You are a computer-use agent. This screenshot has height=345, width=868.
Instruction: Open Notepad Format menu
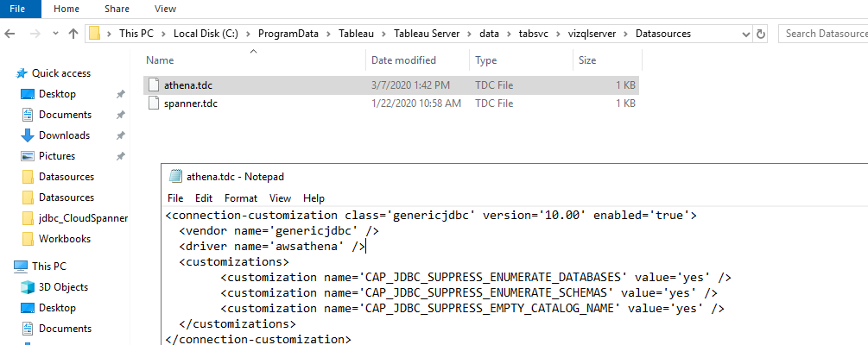(x=241, y=198)
